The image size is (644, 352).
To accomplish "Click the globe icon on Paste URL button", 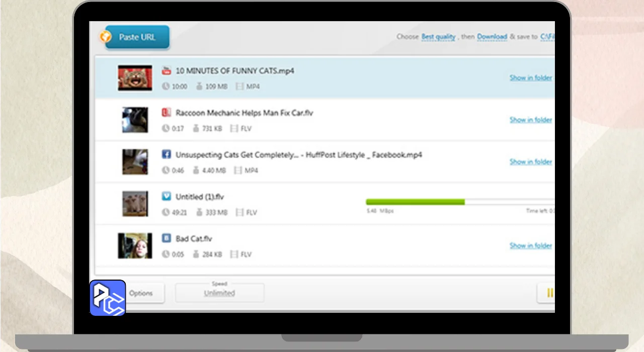I will tap(105, 37).
